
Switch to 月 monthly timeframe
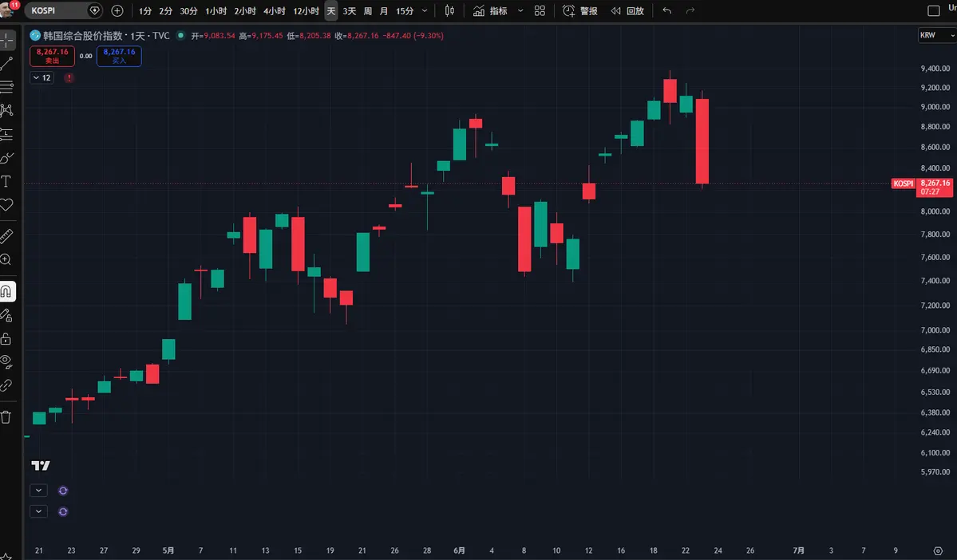(x=384, y=11)
